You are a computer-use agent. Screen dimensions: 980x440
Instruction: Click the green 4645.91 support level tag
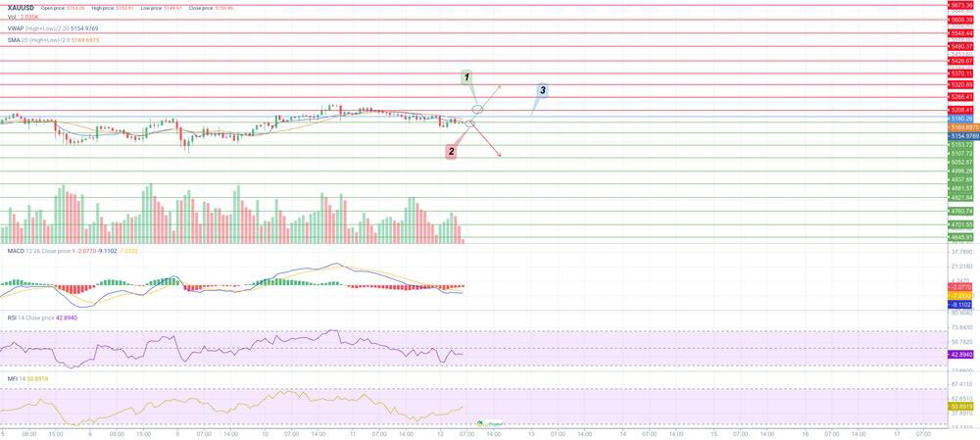coord(960,237)
